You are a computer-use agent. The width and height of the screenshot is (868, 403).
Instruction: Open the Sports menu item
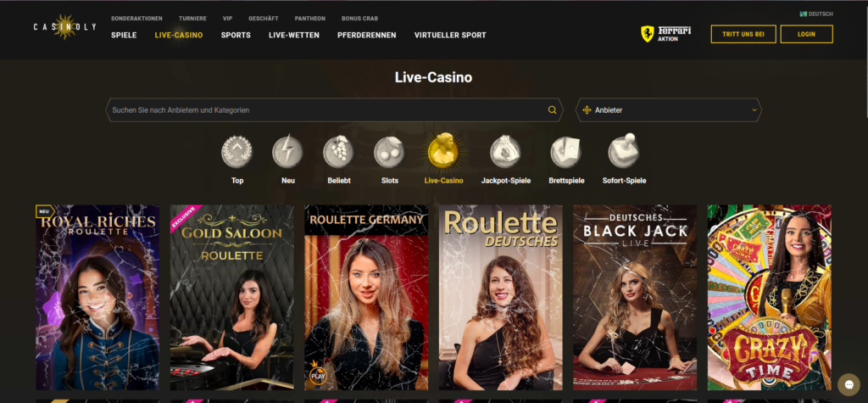[x=236, y=35]
